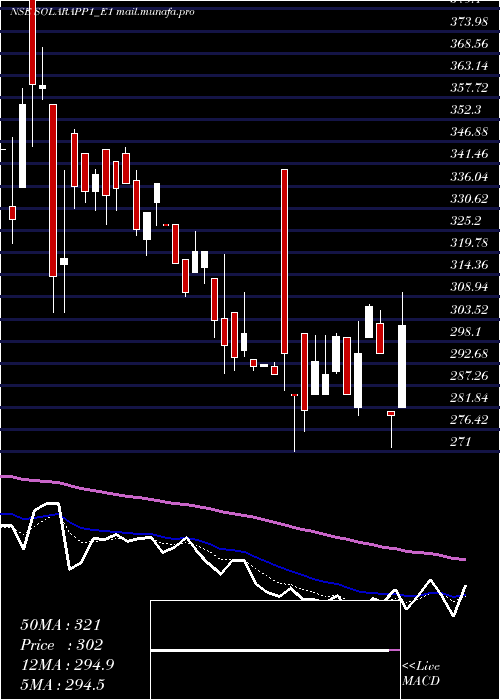
Task: Click the 281.84 price axis label
Action: coord(469,397)
